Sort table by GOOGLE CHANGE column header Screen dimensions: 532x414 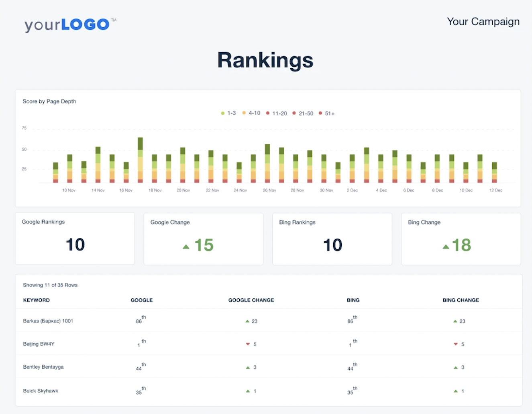coord(251,300)
